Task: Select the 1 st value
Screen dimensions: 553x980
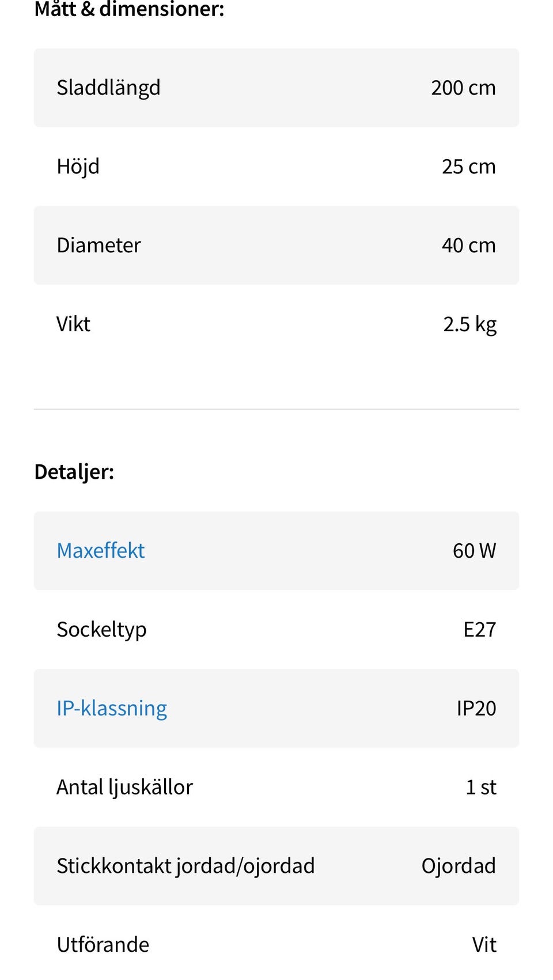Action: tap(480, 787)
